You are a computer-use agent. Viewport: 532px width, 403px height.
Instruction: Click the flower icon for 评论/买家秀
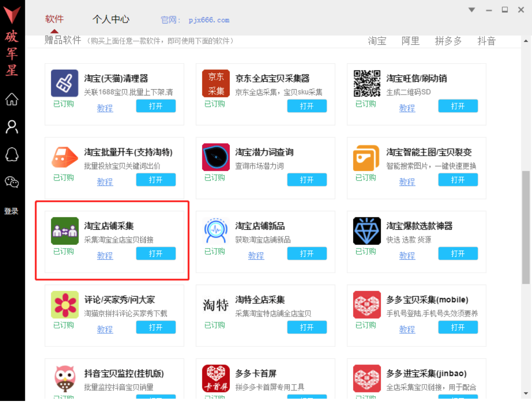pos(64,304)
